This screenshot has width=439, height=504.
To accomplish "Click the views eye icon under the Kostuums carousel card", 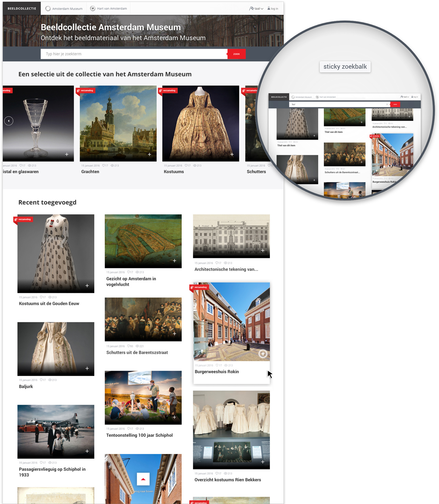I will pyautogui.click(x=194, y=166).
